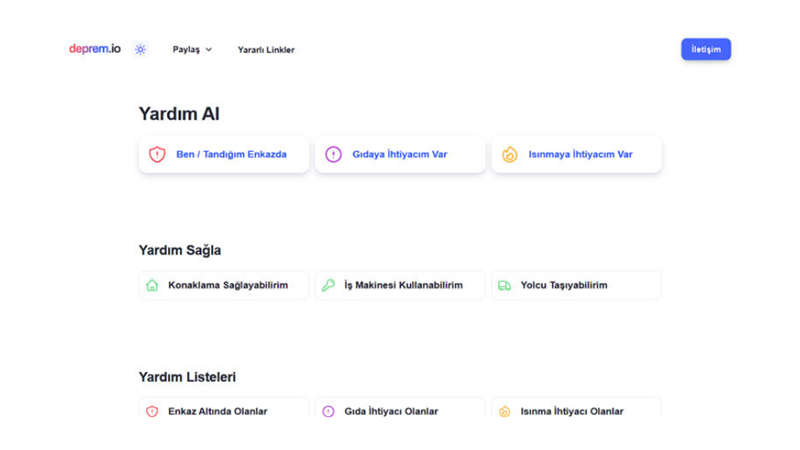
Task: Click the green house icon for Konaklama Sağlayabilirim
Action: 152,285
